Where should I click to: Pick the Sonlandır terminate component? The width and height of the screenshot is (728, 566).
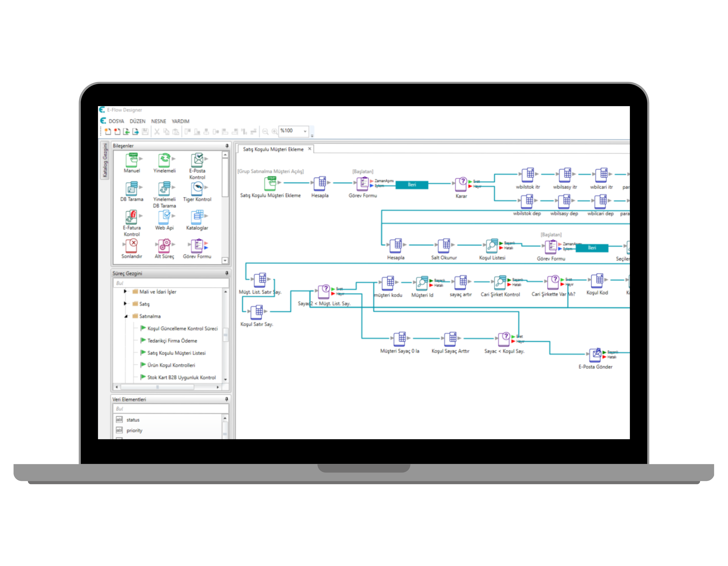[131, 246]
